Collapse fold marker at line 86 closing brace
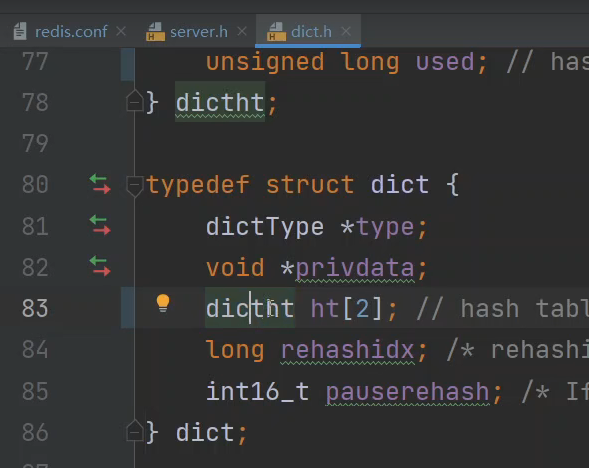Screen dimensions: 589x468 pos(134,430)
